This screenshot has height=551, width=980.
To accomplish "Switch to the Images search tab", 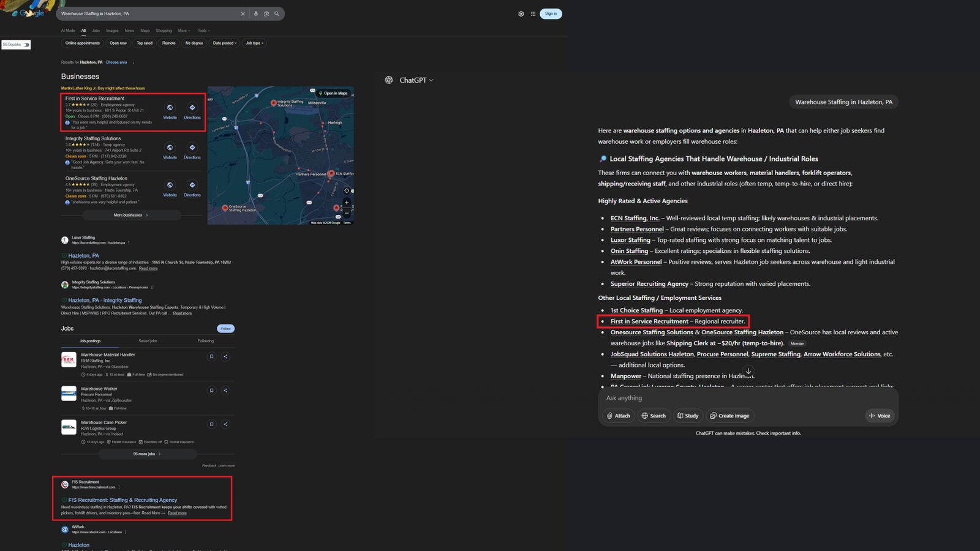I will pos(112,31).
